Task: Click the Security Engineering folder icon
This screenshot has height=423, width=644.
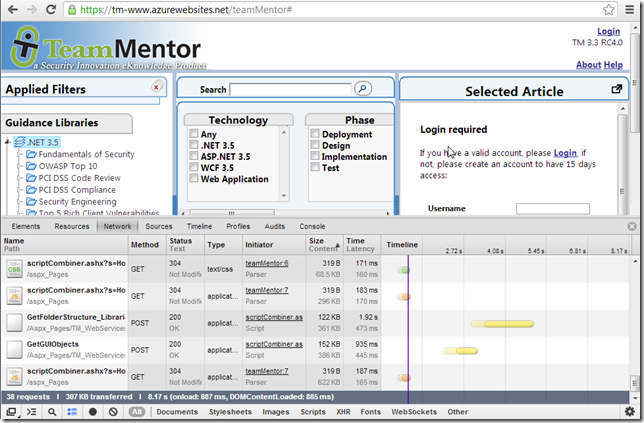Action: click(x=31, y=202)
